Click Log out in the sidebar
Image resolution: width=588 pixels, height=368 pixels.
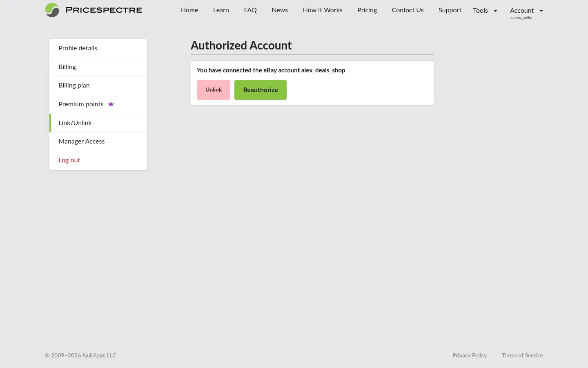(x=98, y=160)
